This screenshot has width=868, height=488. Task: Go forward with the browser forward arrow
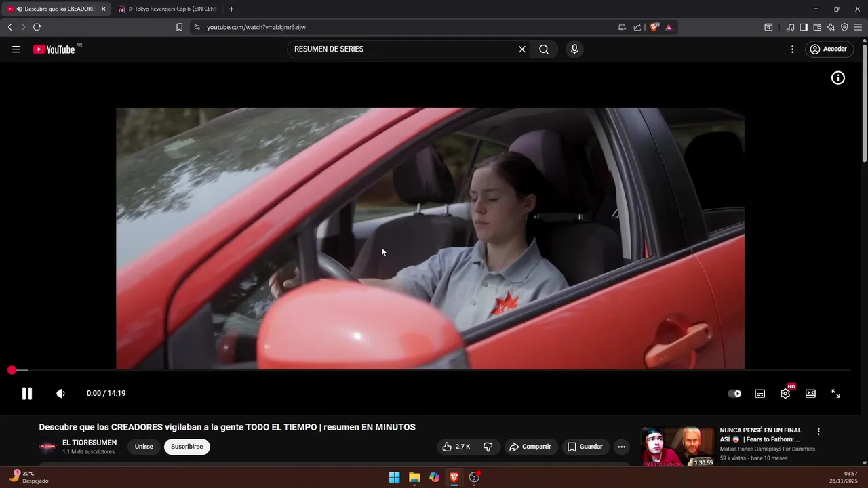(x=23, y=27)
